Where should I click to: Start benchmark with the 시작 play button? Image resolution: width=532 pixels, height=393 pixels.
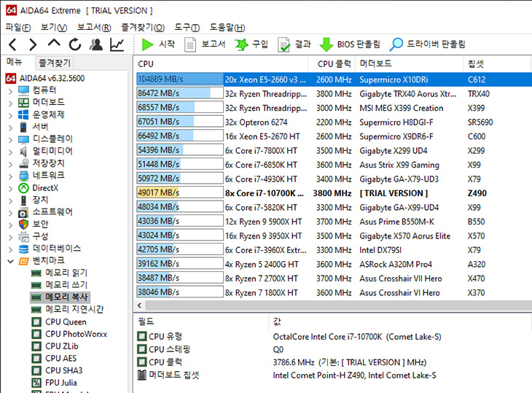click(157, 44)
